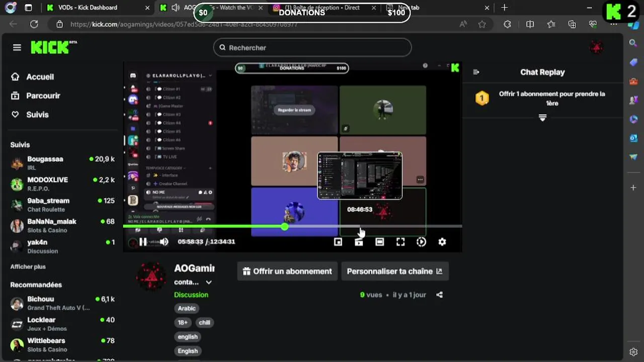Go back with browser back arrow

click(13, 24)
